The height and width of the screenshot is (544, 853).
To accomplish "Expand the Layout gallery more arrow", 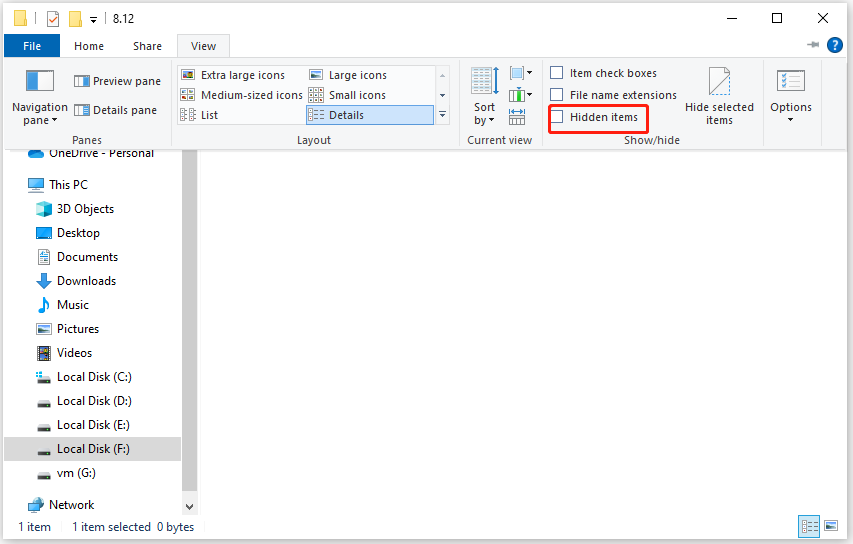I will 443,115.
